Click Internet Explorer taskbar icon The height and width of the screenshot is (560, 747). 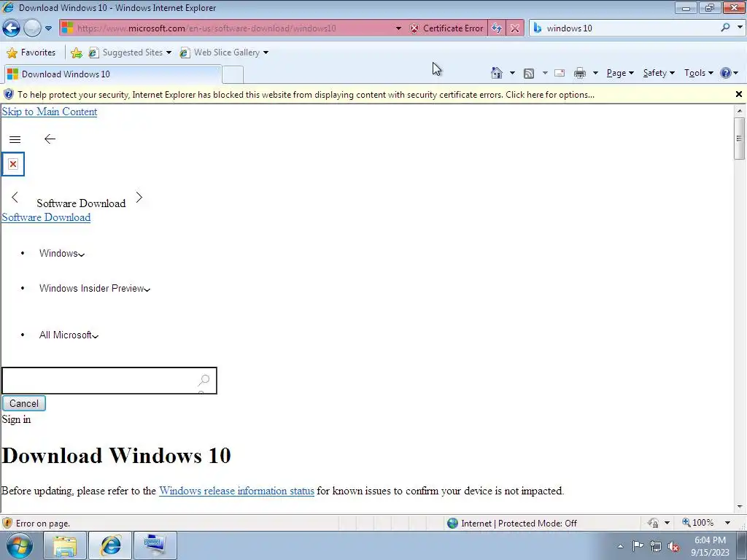pyautogui.click(x=111, y=545)
